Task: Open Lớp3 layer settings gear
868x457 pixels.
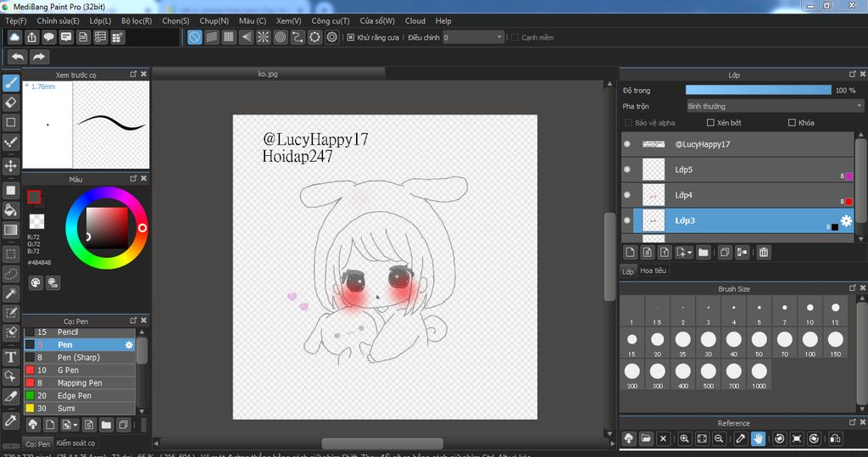Action: [846, 221]
